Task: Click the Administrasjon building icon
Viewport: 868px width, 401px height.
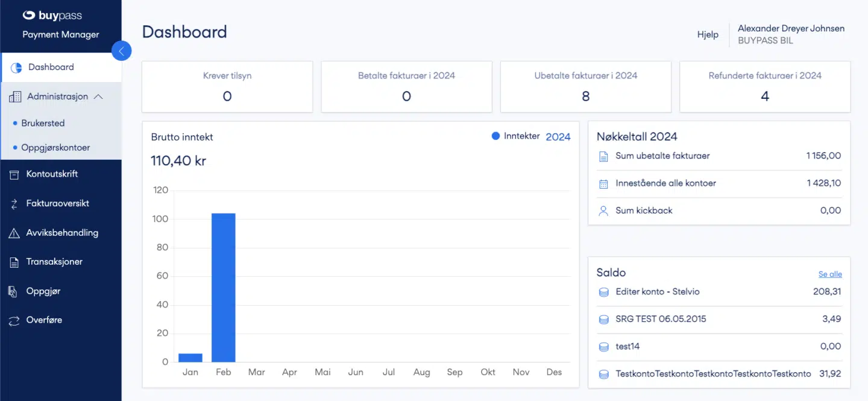Action: (x=16, y=96)
